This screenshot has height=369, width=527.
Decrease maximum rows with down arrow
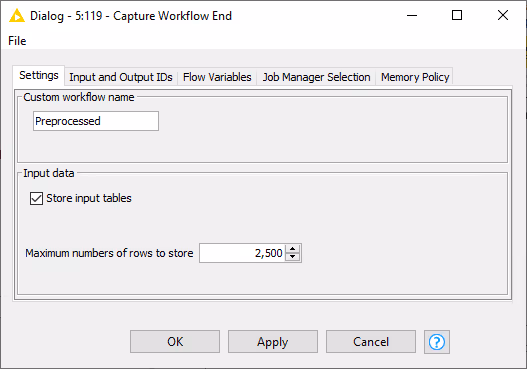tap(293, 257)
